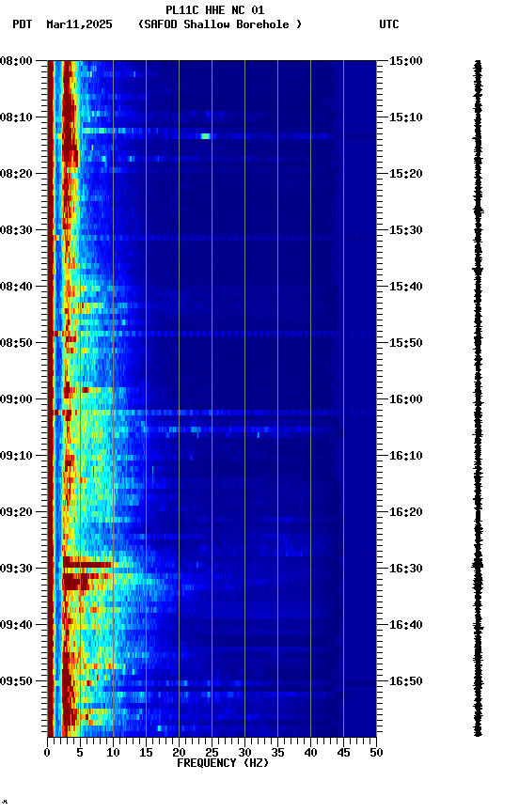The width and height of the screenshot is (519, 812).
Task: Click the '15:40' UTC time label
Action: [405, 287]
